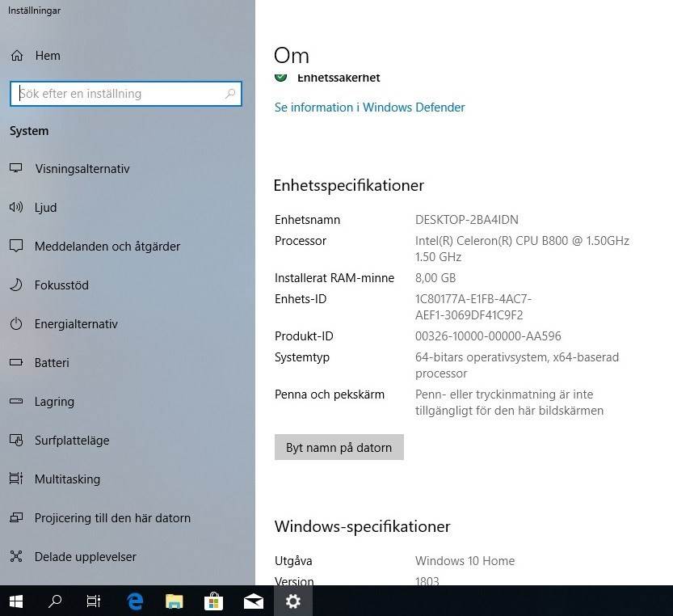Open Se information i Windows Defender link

click(x=369, y=107)
